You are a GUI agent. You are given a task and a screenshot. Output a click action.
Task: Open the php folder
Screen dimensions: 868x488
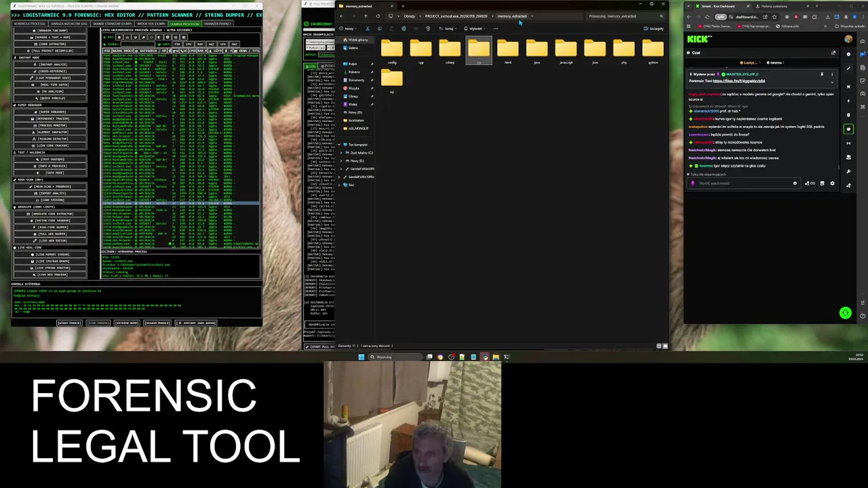tap(624, 52)
